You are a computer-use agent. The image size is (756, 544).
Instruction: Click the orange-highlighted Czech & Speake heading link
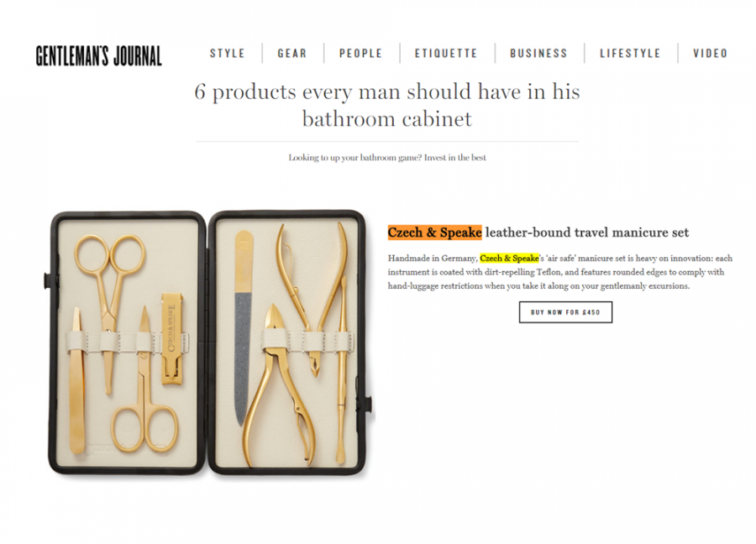coord(434,233)
